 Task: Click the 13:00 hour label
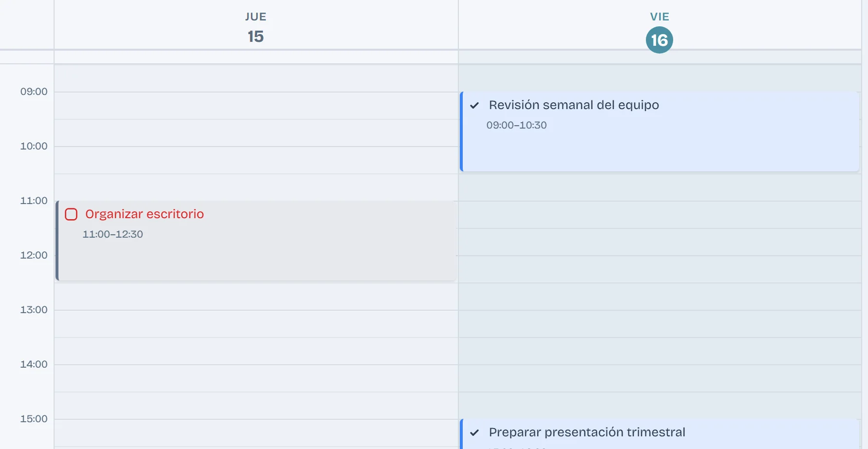[x=34, y=310]
